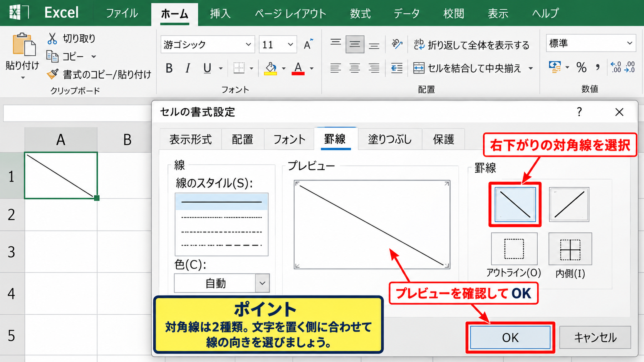Toggle Italic formatting
This screenshot has height=362, width=644.
pos(188,68)
